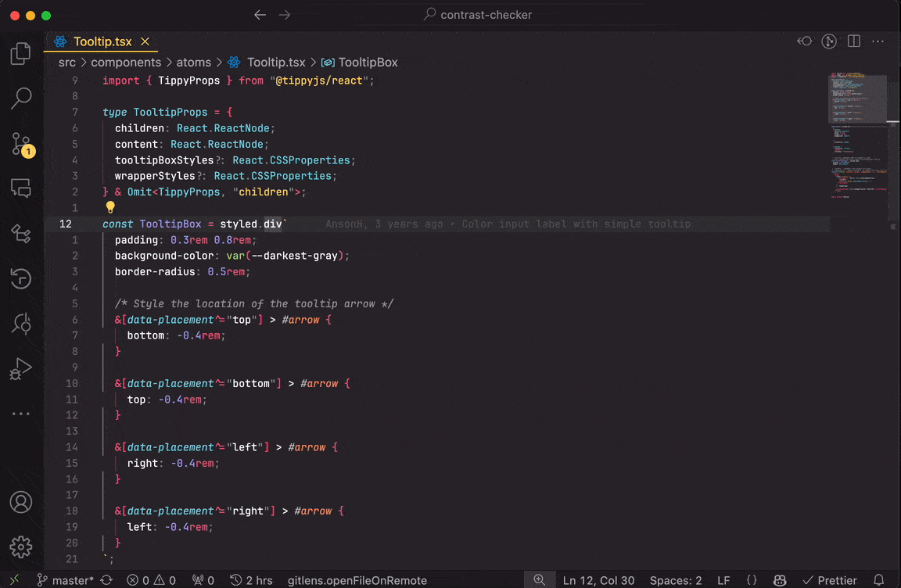
Task: Split the editor to the right
Action: 854,41
